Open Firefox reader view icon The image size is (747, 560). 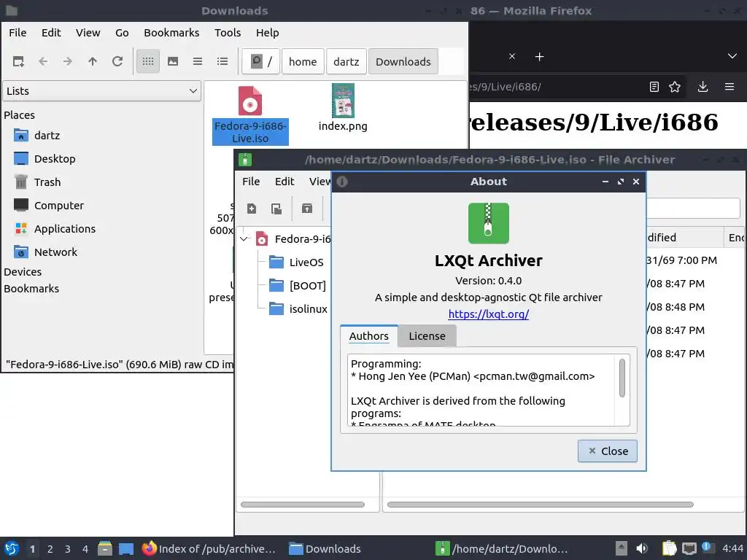(654, 87)
